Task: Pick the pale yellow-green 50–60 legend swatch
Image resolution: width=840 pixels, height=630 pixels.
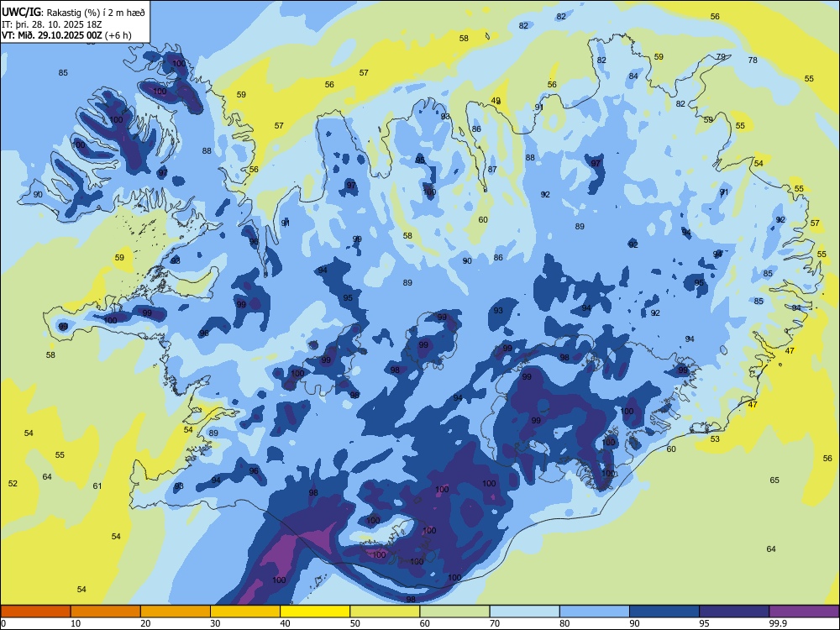Action: point(385,612)
